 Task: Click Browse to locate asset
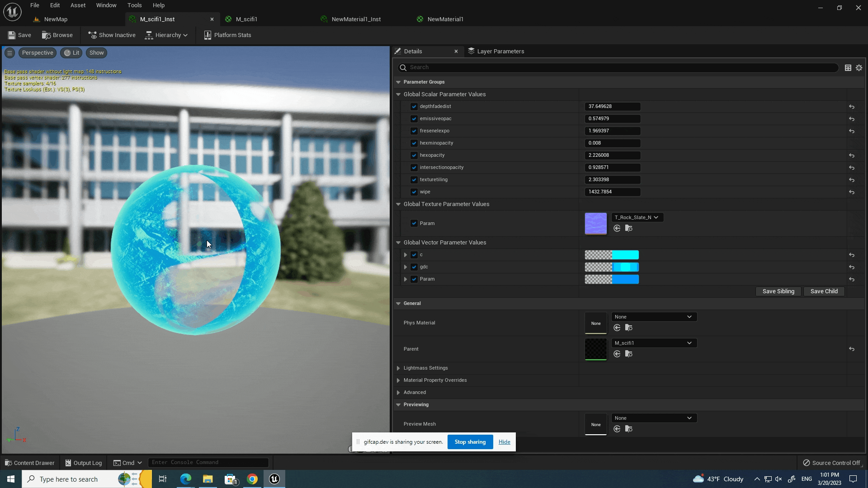[57, 35]
